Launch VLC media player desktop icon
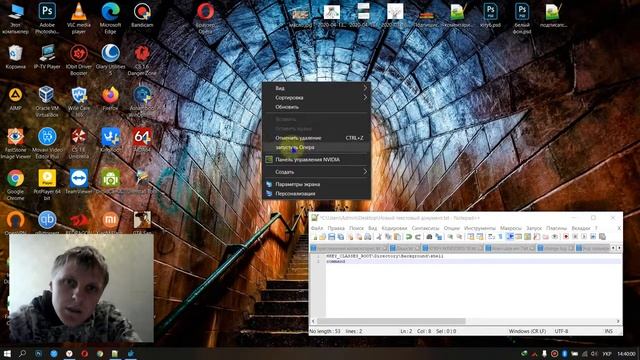Viewport: 640px width, 360px height. coord(79,18)
